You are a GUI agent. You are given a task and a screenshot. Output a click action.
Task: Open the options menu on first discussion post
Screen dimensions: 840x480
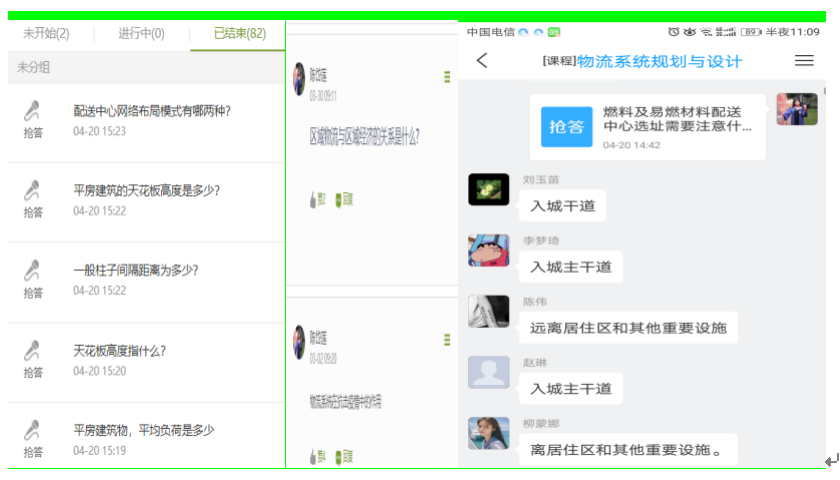(447, 78)
